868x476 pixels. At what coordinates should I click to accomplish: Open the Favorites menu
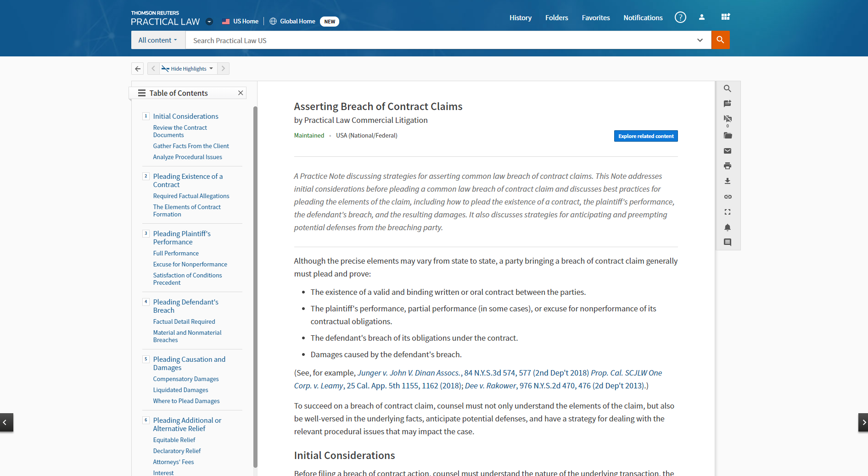(x=595, y=18)
